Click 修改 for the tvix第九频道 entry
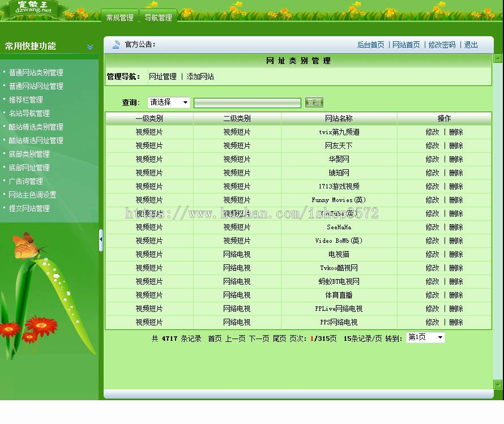Screen dimensions: 504x424 (x=432, y=132)
